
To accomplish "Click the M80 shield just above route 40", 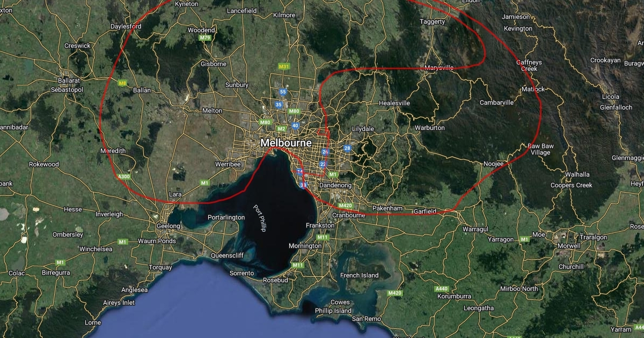I will (294, 111).
